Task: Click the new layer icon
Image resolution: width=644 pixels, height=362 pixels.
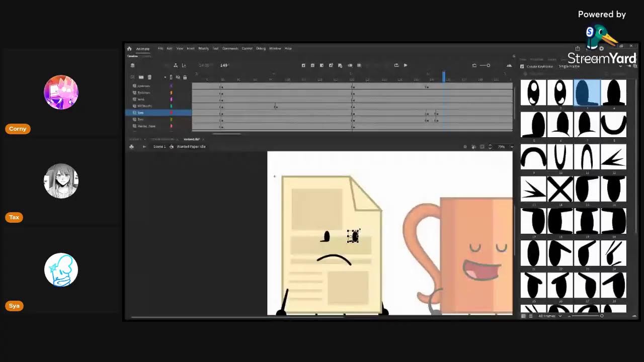Action: (x=133, y=77)
